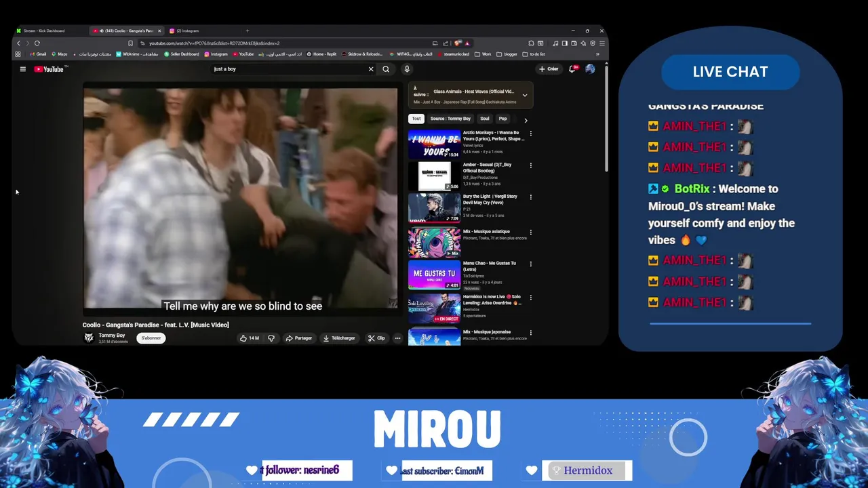Show more category chips with arrow
868x488 pixels.
(526, 120)
